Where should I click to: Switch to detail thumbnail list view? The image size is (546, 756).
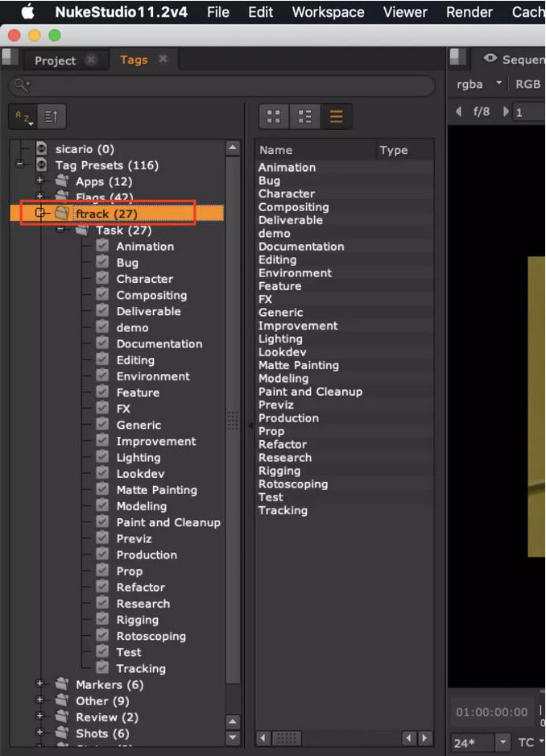(304, 116)
